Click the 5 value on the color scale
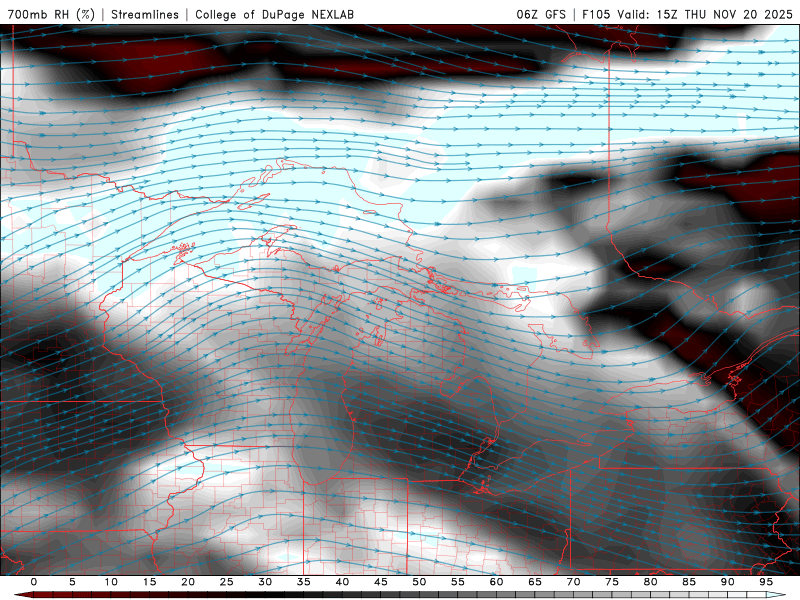The height and width of the screenshot is (600, 800). (72, 582)
